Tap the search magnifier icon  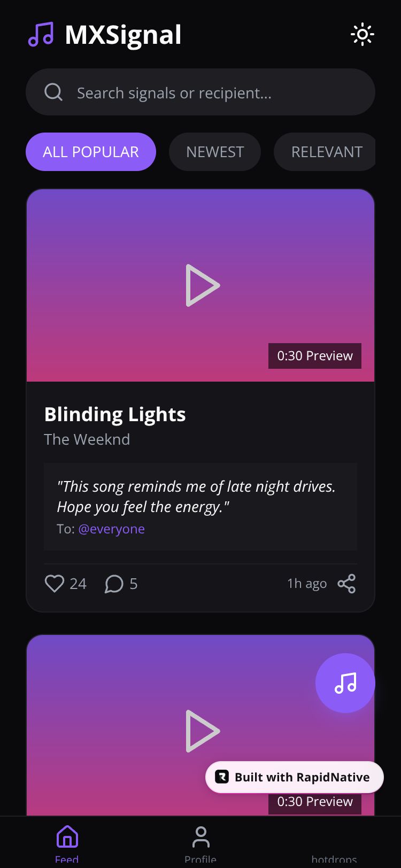point(53,92)
